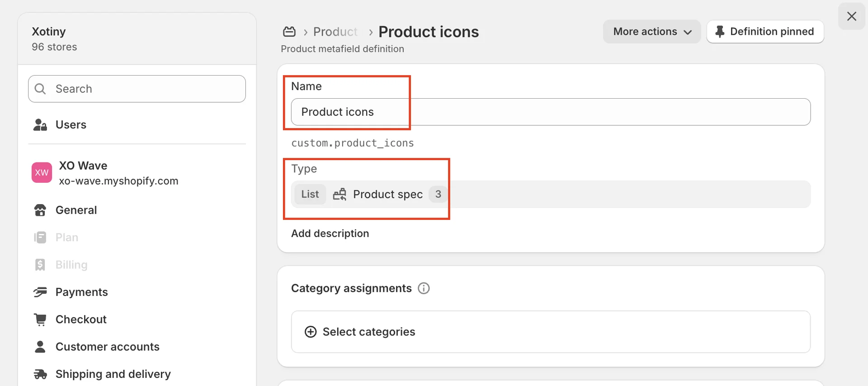Click the 96 stores text

54,47
